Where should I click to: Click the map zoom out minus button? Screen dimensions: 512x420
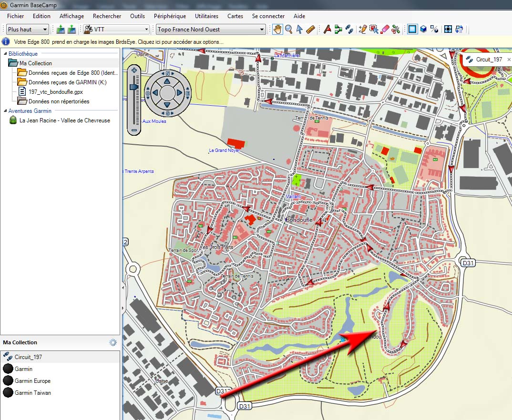pos(134,130)
